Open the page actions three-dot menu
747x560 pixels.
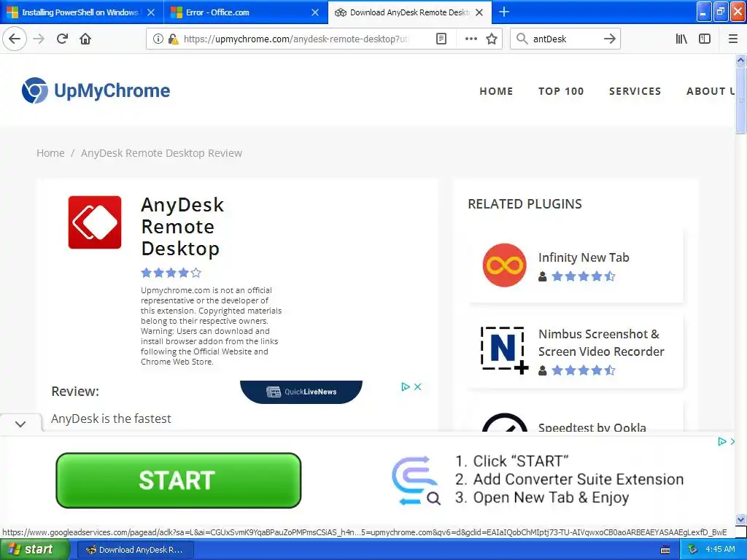pyautogui.click(x=471, y=39)
